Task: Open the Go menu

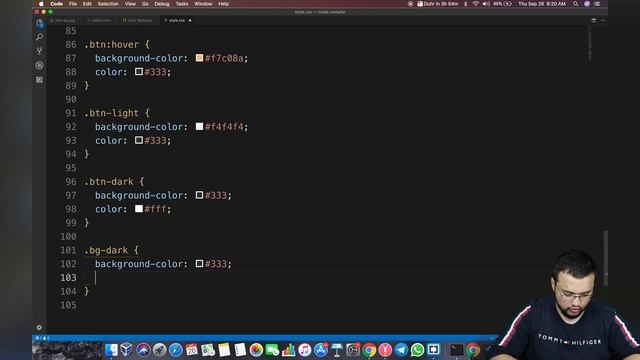Action: coord(145,4)
